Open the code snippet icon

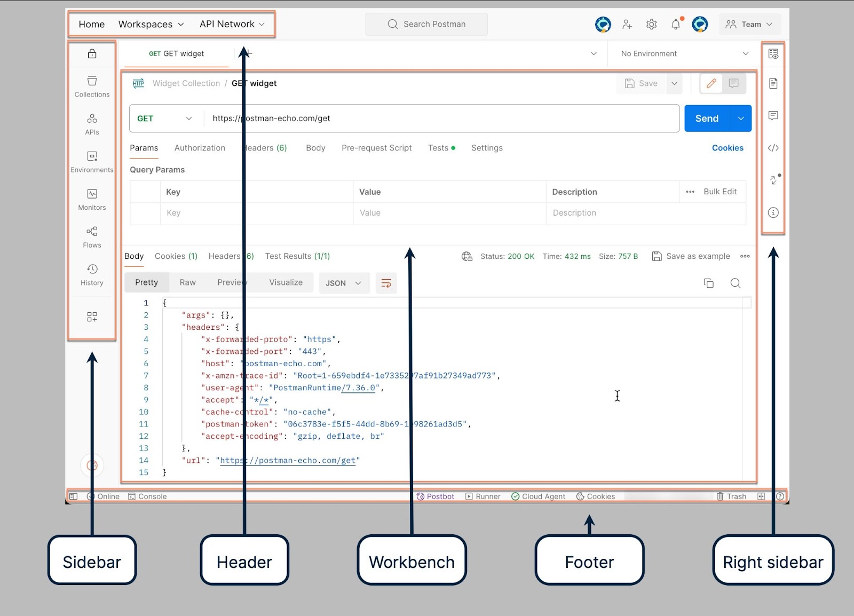773,148
